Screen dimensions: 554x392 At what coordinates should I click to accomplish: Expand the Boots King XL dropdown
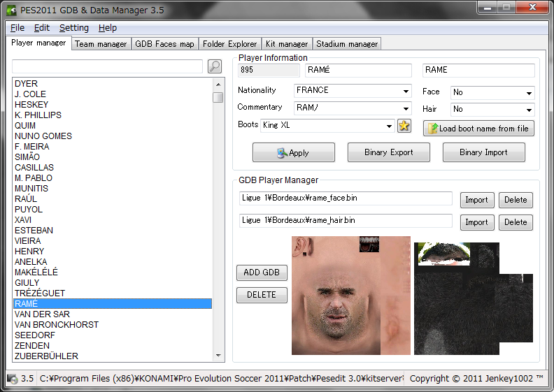point(389,126)
